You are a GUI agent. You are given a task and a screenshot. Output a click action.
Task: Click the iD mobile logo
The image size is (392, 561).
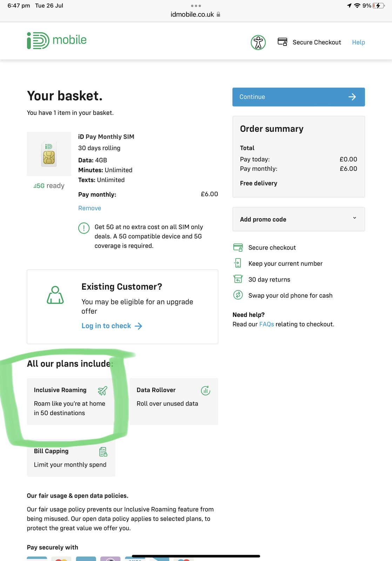pos(57,41)
